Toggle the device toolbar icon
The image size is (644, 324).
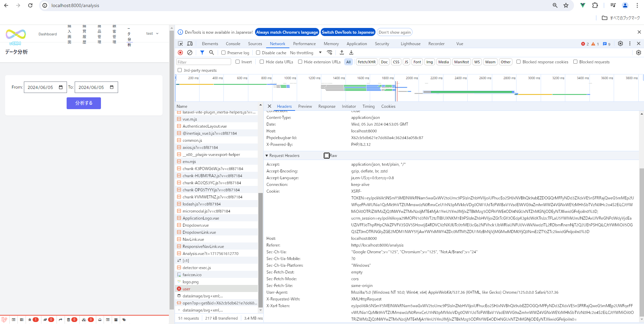[x=190, y=44]
